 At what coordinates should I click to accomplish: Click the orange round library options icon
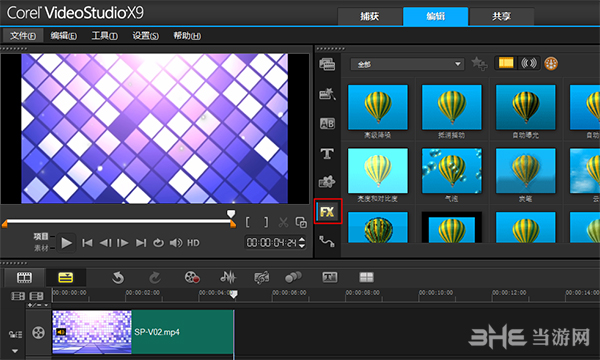click(x=551, y=64)
